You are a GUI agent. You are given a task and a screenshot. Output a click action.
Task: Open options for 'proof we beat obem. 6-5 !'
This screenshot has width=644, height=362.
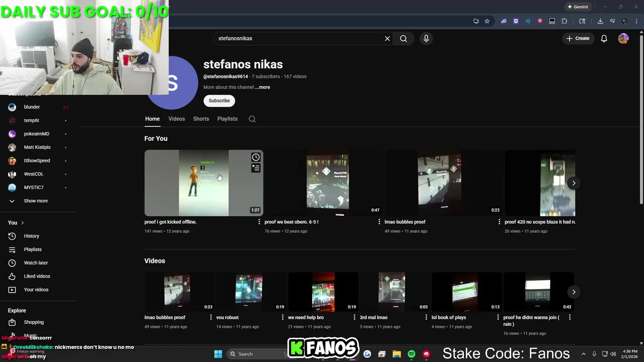point(379,222)
